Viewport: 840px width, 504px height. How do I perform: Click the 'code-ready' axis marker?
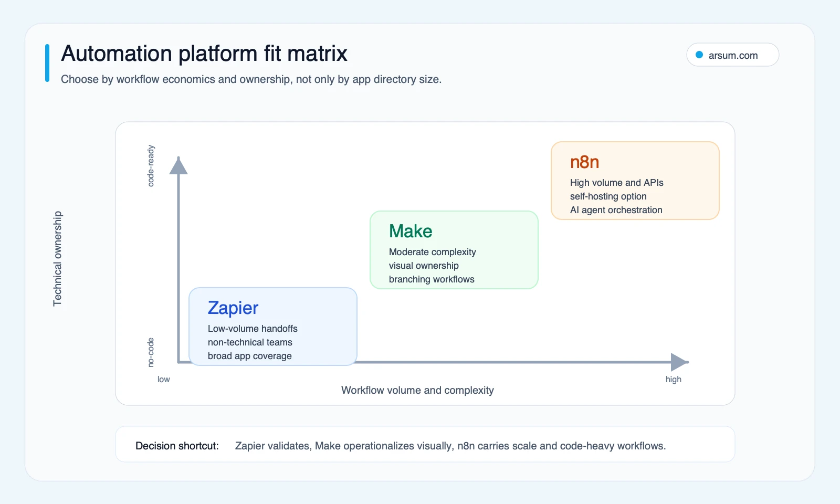[x=151, y=166]
